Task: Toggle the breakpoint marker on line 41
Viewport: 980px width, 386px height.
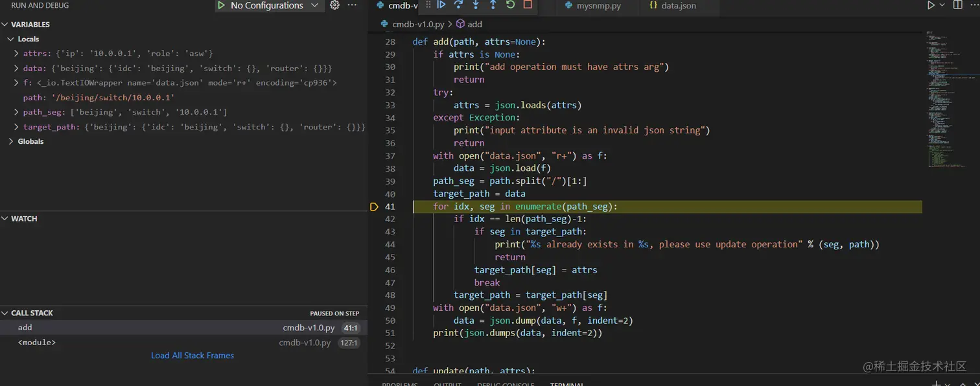Action: 374,207
